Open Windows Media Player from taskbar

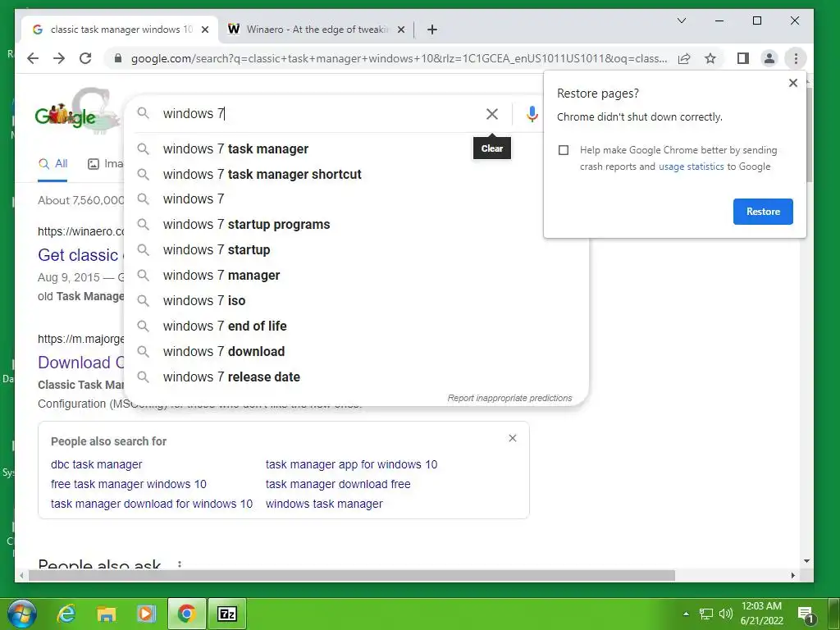point(146,614)
